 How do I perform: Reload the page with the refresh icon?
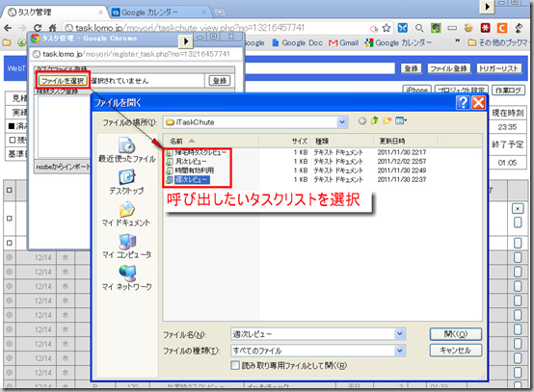click(x=38, y=28)
